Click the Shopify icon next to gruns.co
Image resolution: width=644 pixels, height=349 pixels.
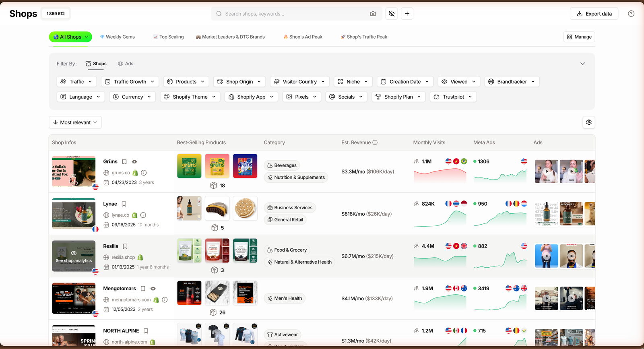(135, 173)
